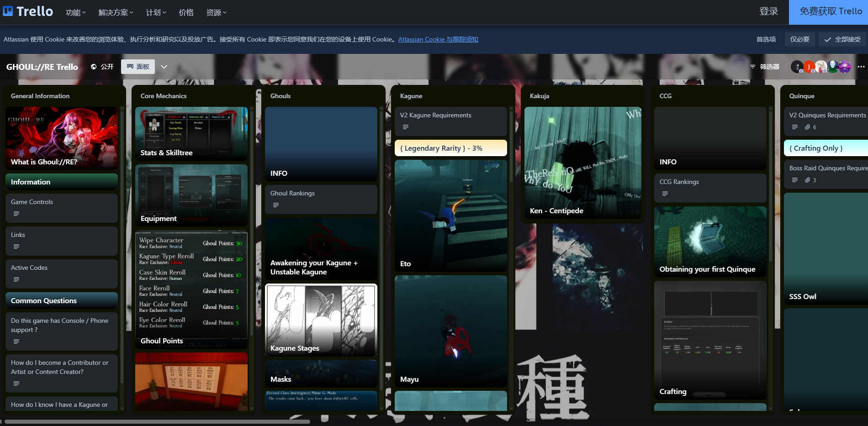
Task: Click the orange J member avatar
Action: (809, 67)
